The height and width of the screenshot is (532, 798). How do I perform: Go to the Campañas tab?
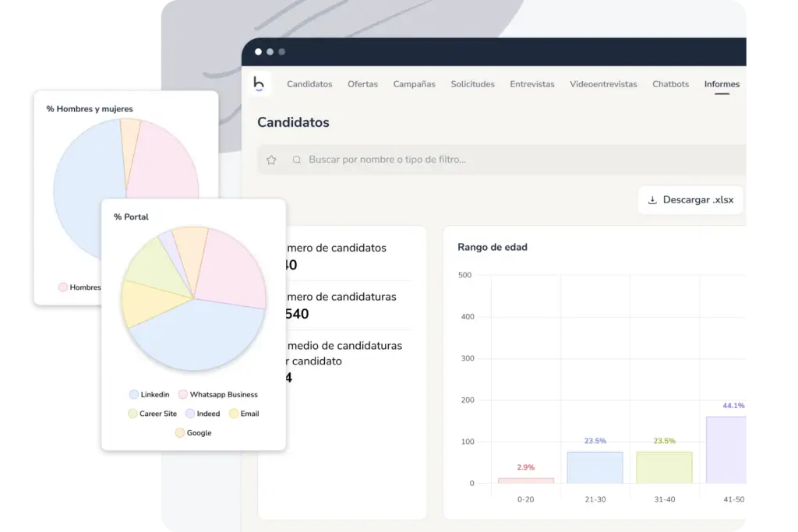415,84
